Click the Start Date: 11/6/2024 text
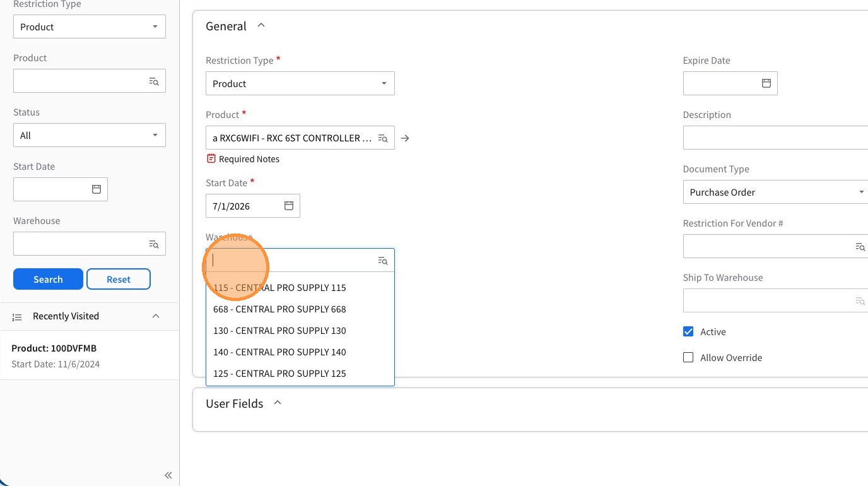868x486 pixels. [x=56, y=364]
